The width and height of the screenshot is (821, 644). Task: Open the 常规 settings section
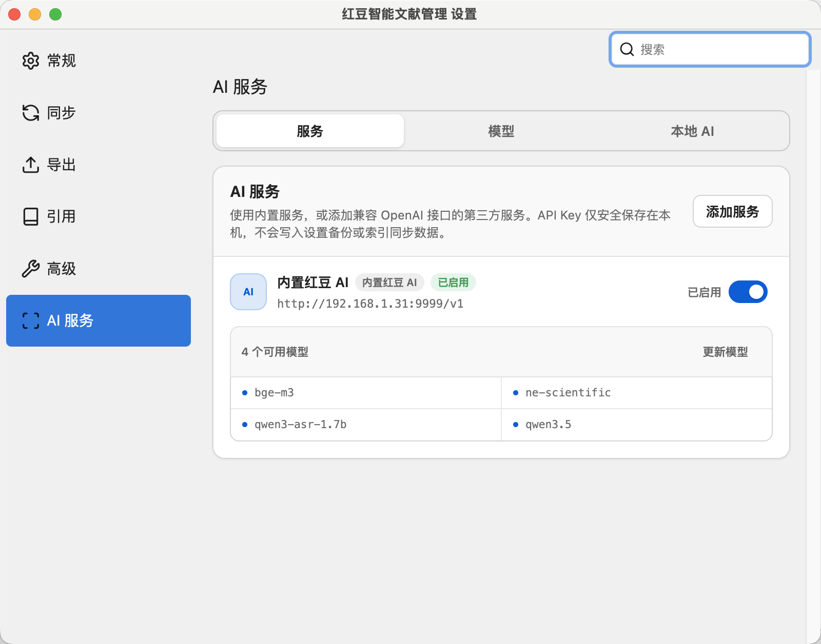pyautogui.click(x=99, y=61)
